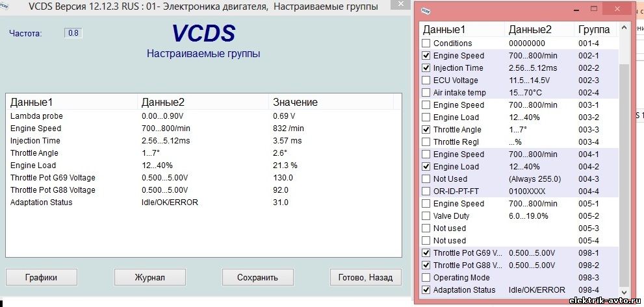Click the Частота value field 0.8

coord(73,33)
